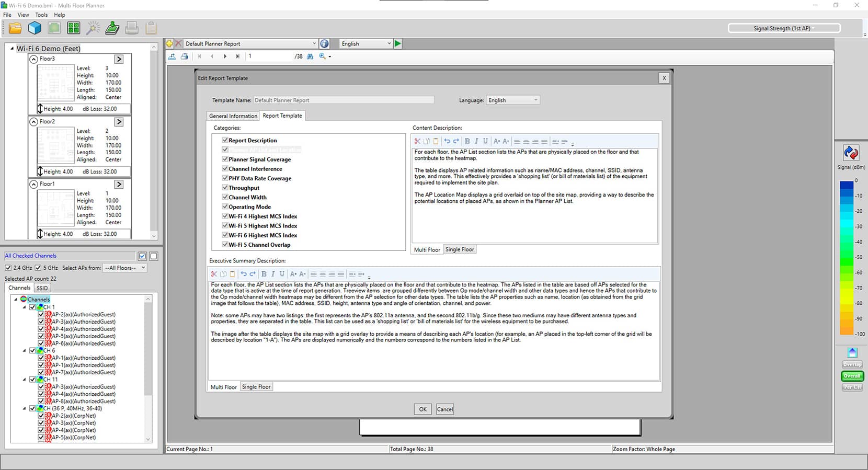Go to next report page arrow
The image size is (868, 470).
tap(225, 56)
